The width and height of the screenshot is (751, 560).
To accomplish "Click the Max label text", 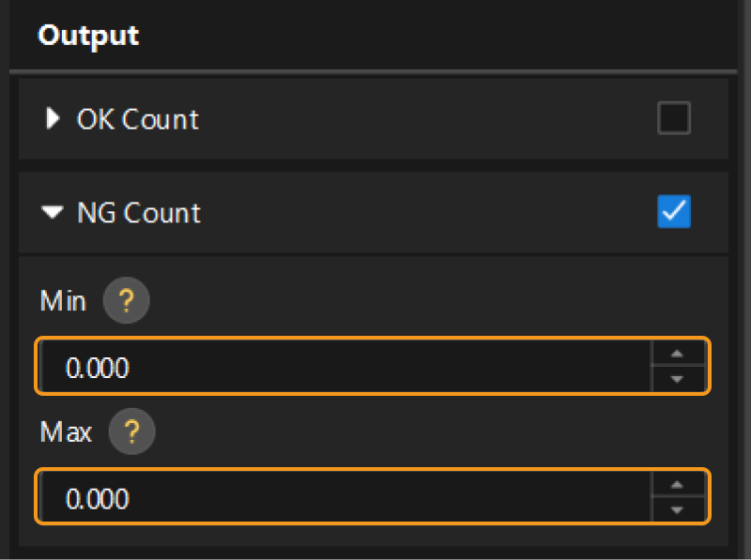I will click(66, 432).
